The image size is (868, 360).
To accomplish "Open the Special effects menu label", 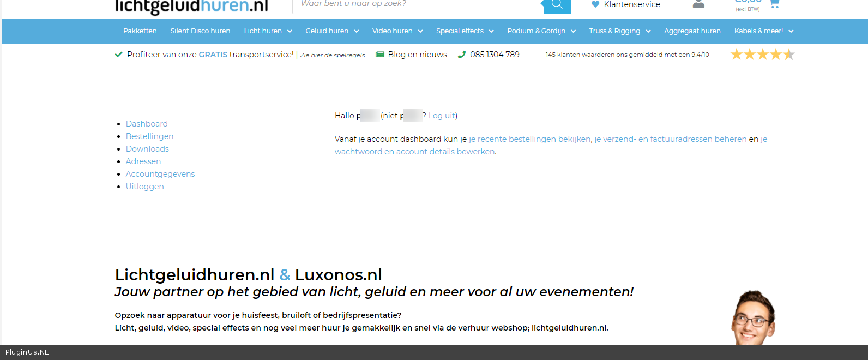I will point(460,31).
